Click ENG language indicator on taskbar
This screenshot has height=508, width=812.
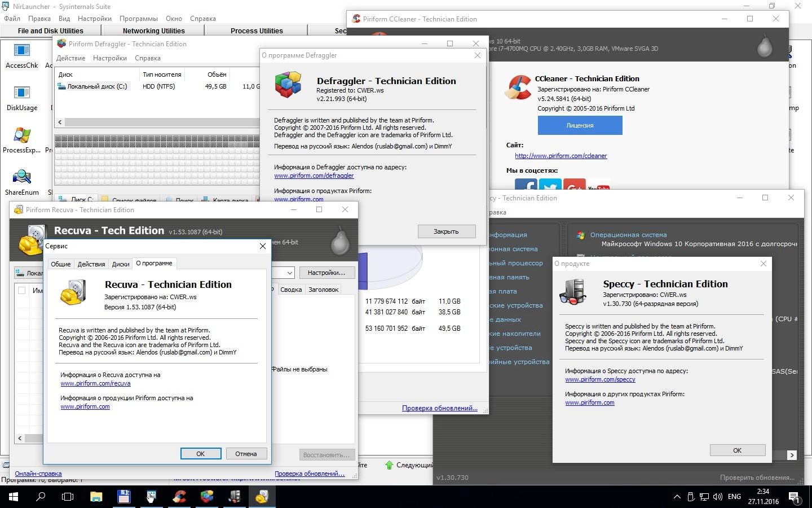coord(734,497)
